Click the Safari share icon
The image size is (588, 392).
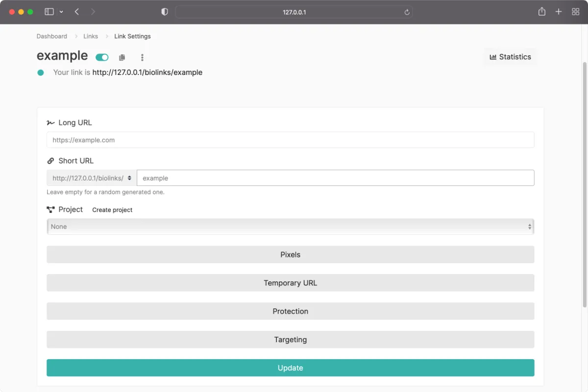tap(541, 12)
